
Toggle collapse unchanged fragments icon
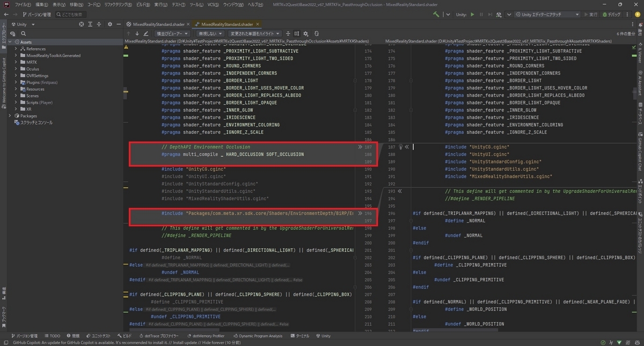coord(288,33)
